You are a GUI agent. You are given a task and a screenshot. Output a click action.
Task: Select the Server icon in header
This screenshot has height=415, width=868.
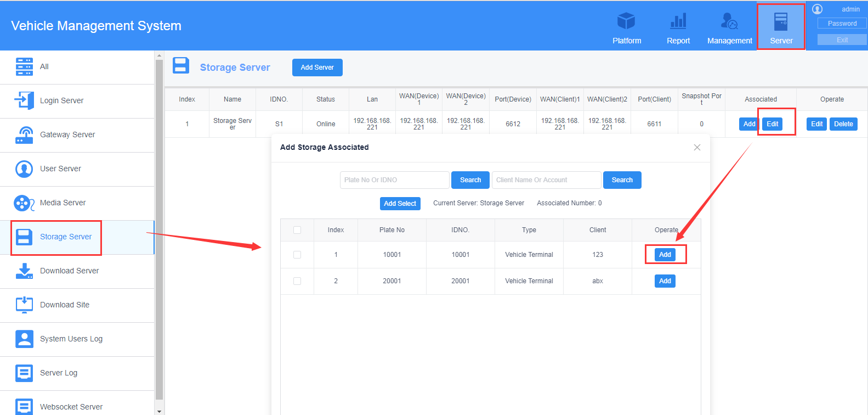point(781,21)
